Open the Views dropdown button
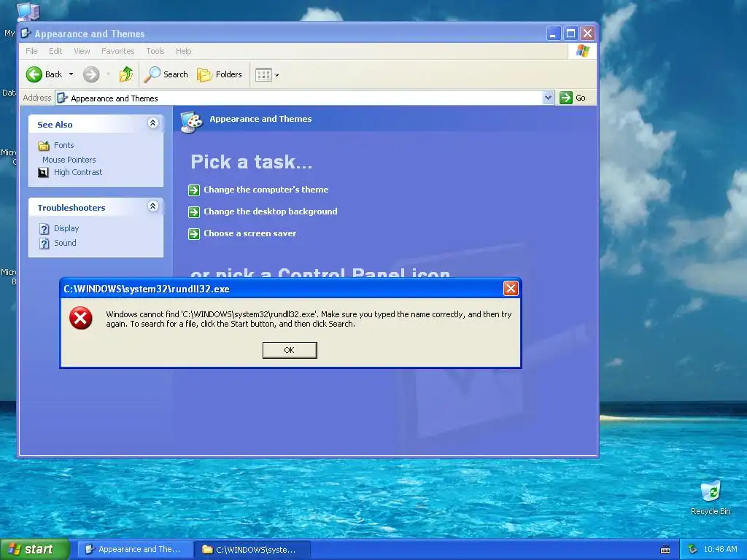747x560 pixels. (267, 75)
